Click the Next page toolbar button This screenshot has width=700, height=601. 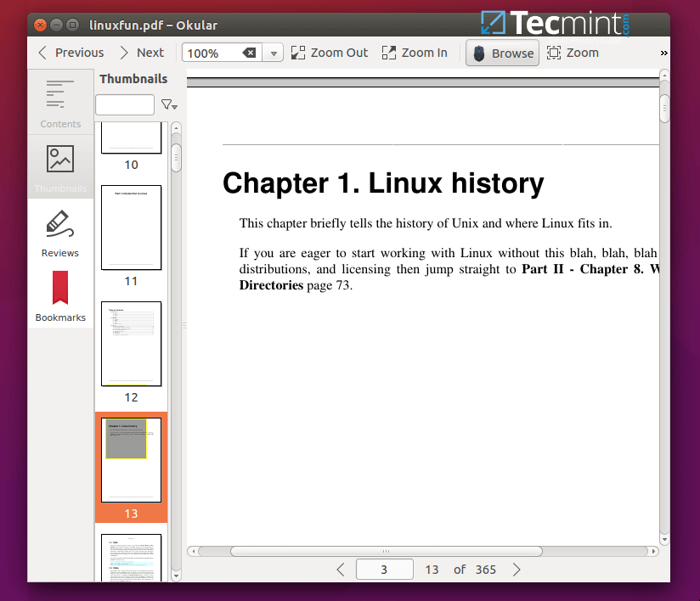(x=141, y=53)
